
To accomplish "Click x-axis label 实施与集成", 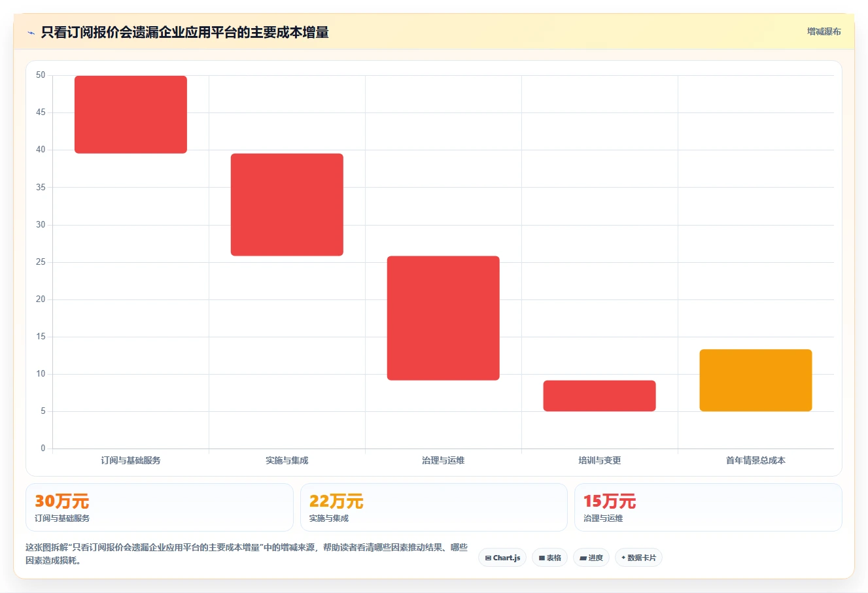I will [x=287, y=460].
